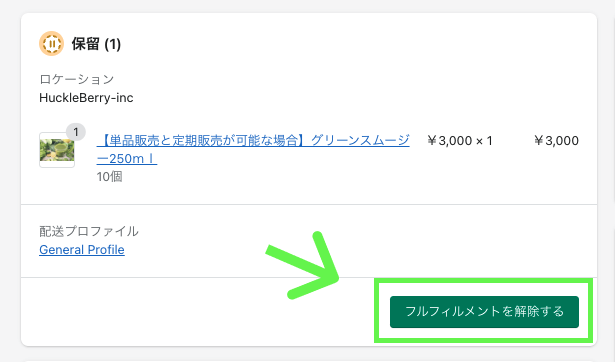Click the (1) count beside 保留
The height and width of the screenshot is (362, 615).
(x=113, y=44)
